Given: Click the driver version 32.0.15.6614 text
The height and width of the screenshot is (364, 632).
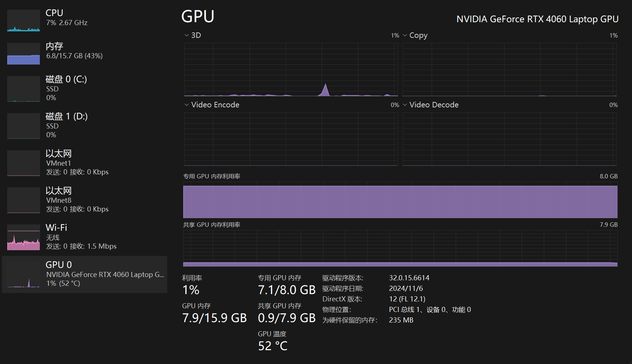Looking at the screenshot, I should pos(409,278).
